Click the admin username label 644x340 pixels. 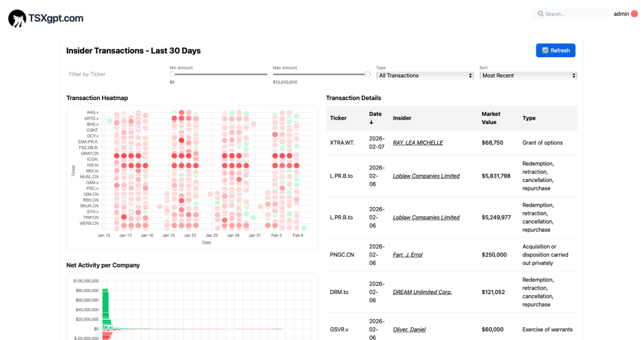[x=621, y=14]
